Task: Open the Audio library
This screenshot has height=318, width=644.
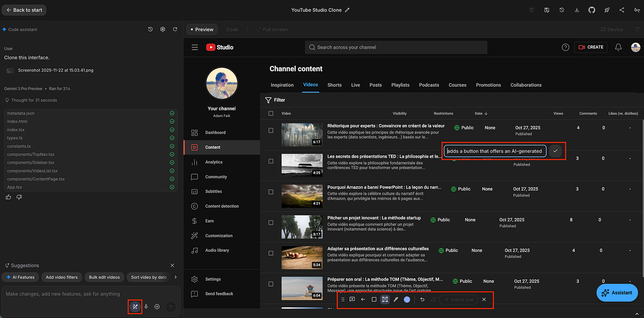Action: 194,250
